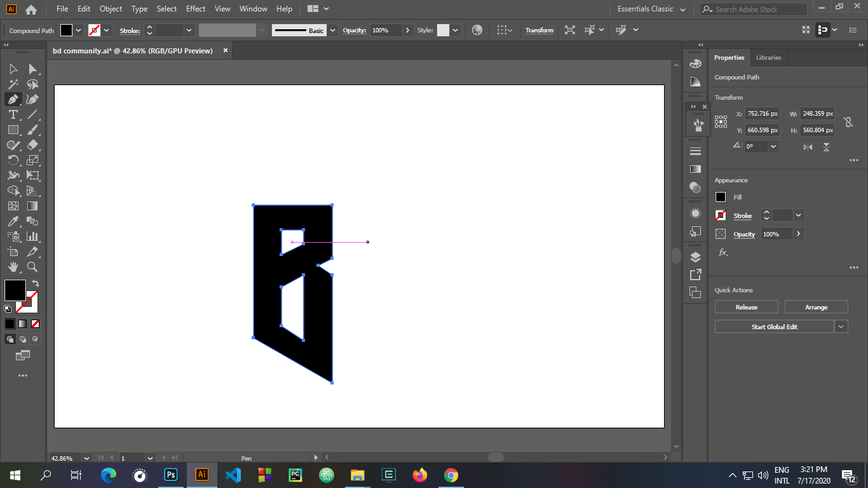
Task: Open the stroke weight dropdown in control bar
Action: 189,30
